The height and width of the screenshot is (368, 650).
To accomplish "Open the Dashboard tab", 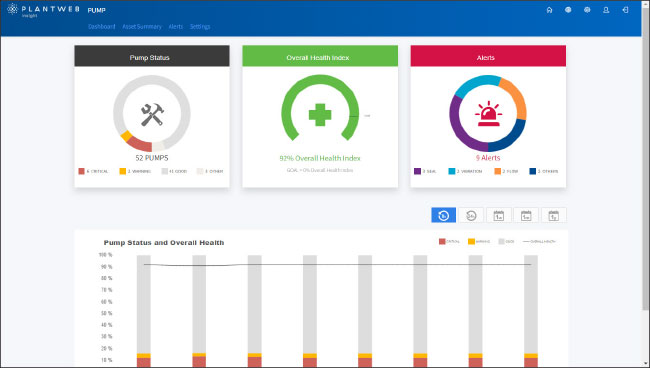I will [102, 27].
